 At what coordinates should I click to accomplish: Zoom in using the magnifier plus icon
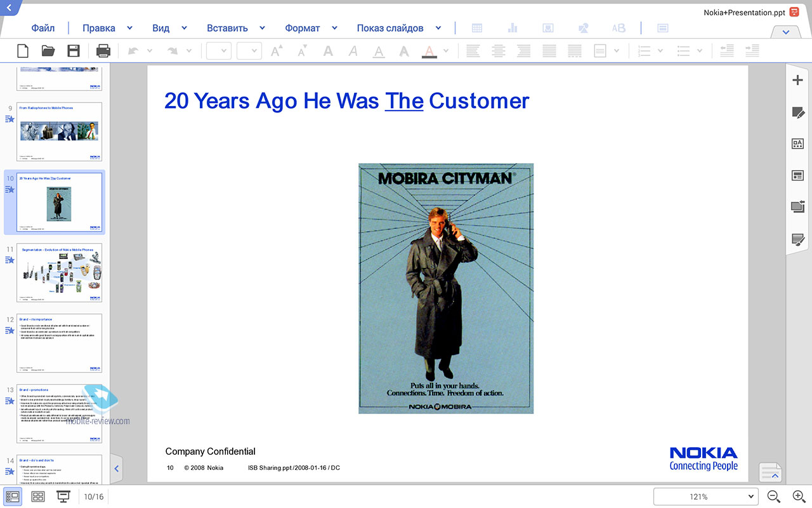(799, 497)
